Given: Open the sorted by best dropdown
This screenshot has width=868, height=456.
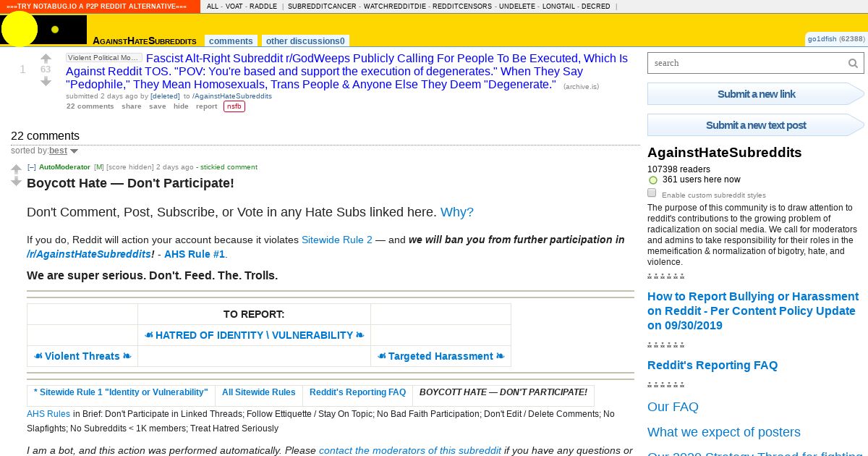Looking at the screenshot, I should pyautogui.click(x=64, y=151).
